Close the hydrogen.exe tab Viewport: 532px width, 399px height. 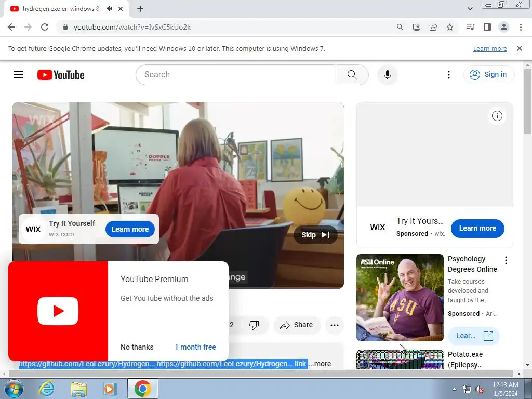(x=121, y=9)
